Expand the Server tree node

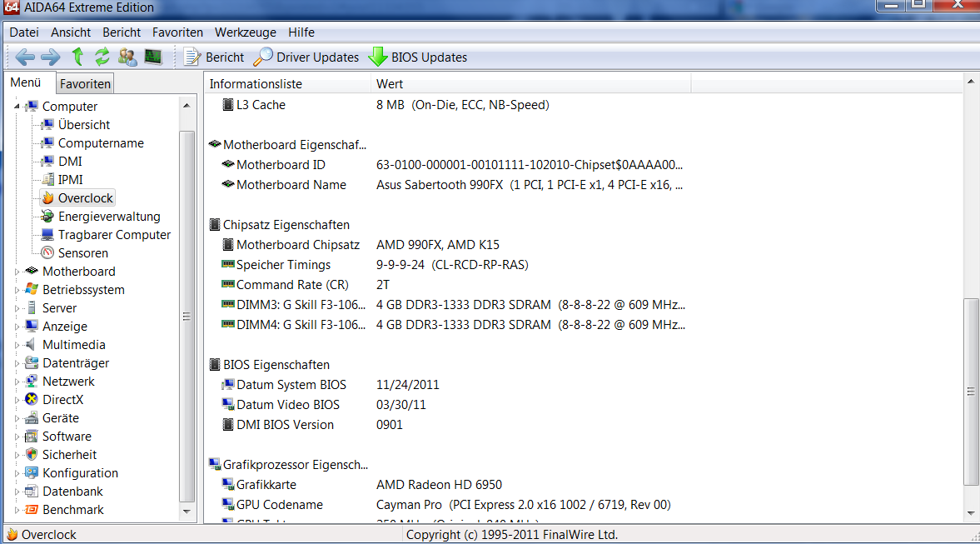(17, 308)
